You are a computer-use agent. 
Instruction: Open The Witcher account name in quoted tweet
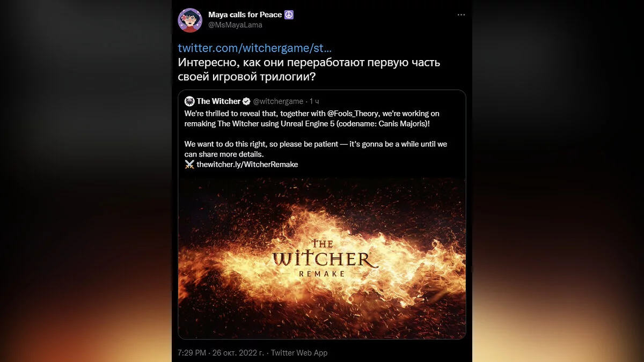[x=218, y=101]
